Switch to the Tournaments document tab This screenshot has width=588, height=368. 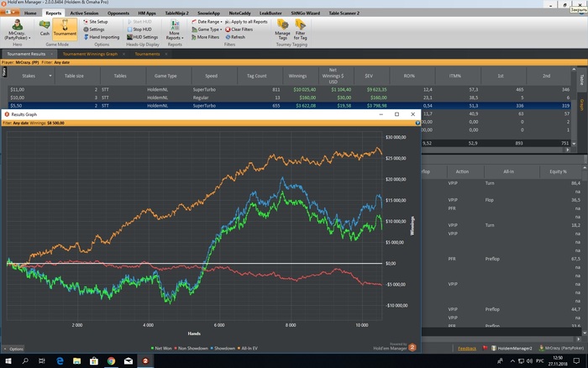147,54
